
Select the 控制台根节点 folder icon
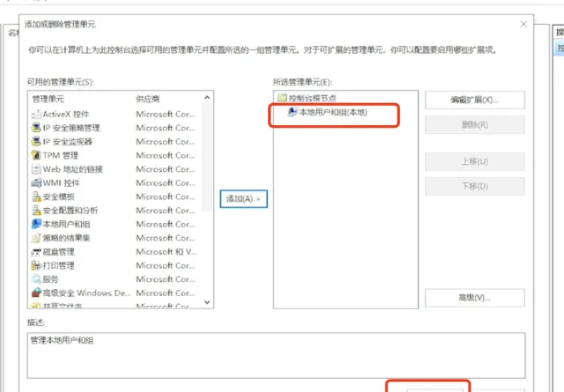[x=282, y=98]
